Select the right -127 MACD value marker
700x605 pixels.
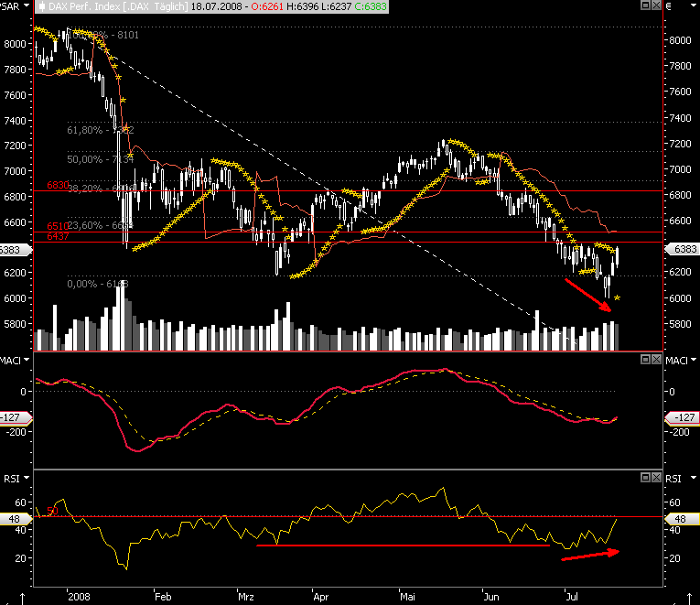(x=682, y=417)
